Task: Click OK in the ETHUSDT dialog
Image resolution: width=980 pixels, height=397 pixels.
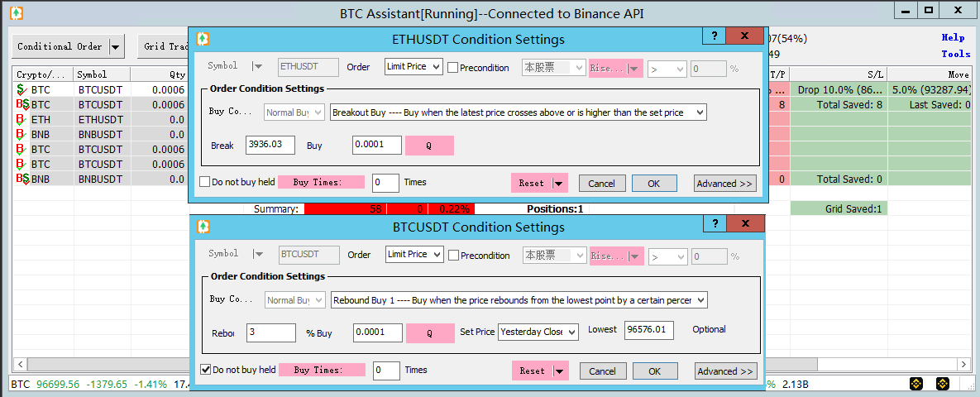Action: [x=654, y=183]
